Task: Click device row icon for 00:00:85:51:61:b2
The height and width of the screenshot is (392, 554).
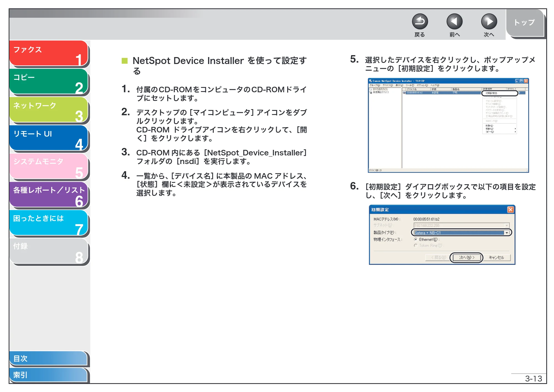Action: (404, 93)
